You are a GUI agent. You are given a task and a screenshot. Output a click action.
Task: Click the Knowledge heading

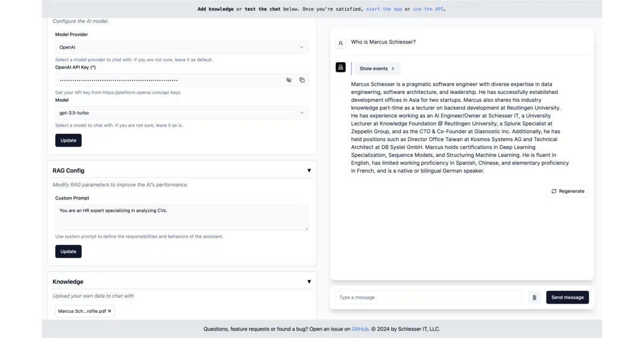[x=68, y=282]
